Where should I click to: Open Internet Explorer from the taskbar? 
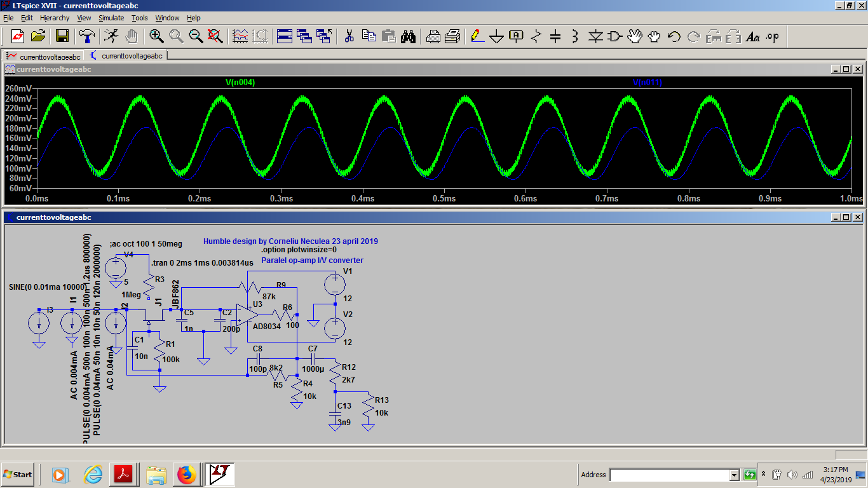pos(93,474)
